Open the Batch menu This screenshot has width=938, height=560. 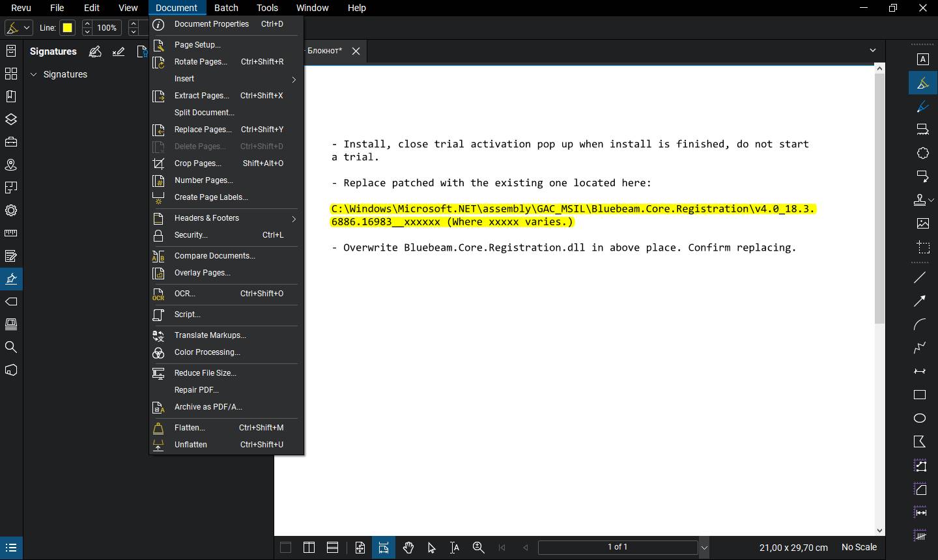pyautogui.click(x=226, y=8)
